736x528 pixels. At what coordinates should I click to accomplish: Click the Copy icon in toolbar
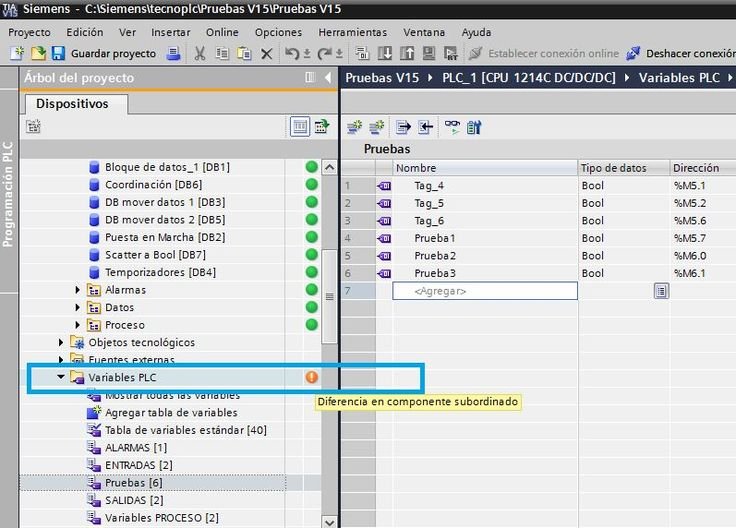[x=222, y=54]
